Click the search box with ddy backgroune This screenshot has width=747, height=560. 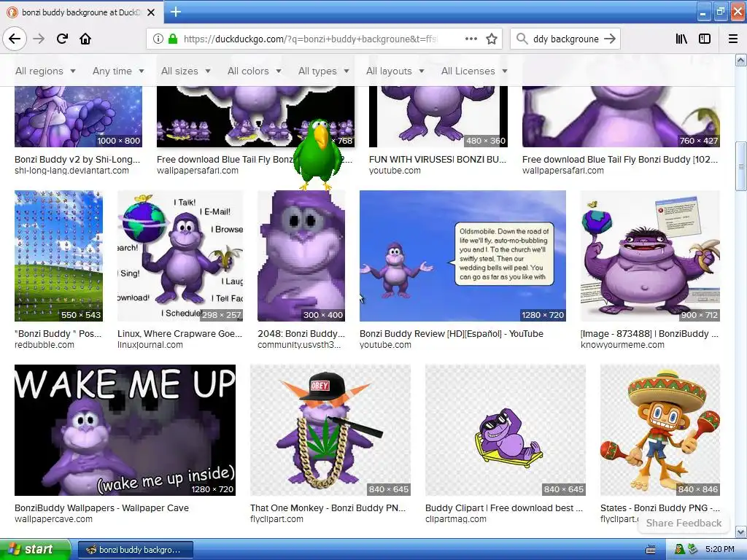pos(565,39)
